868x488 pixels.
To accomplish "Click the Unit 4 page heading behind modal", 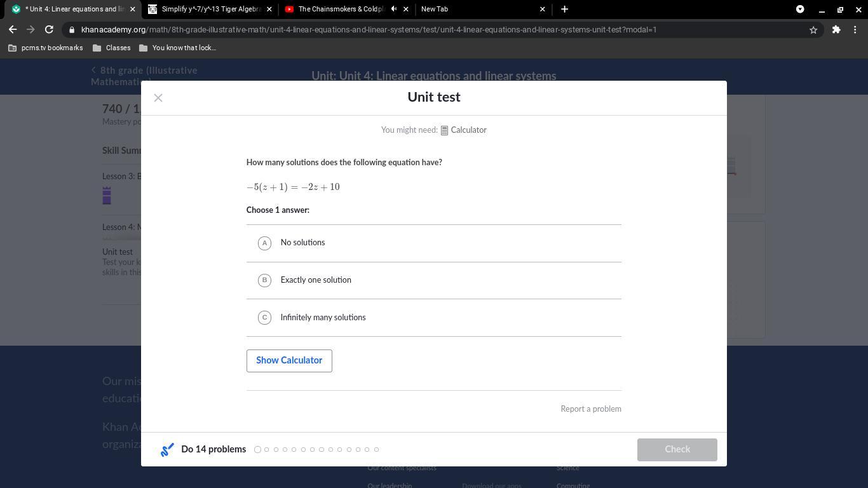I will (x=434, y=76).
